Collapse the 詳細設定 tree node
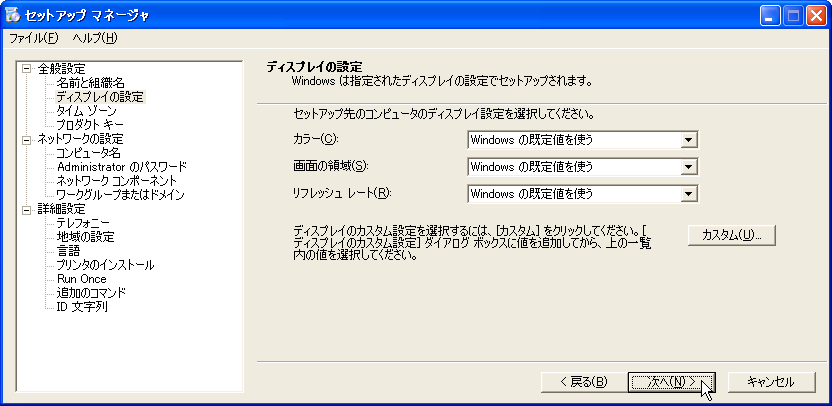This screenshot has width=832, height=406. point(27,209)
